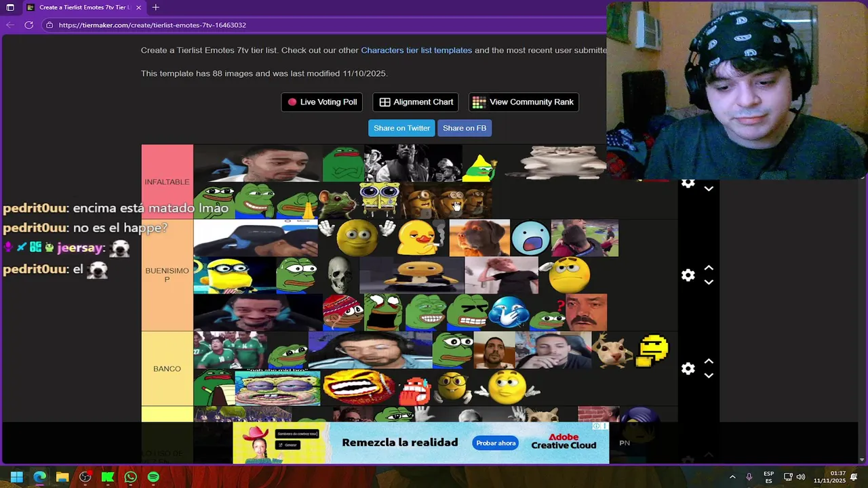Click 'Probar ahora' in the Adobe ad
868x488 pixels.
click(496, 443)
